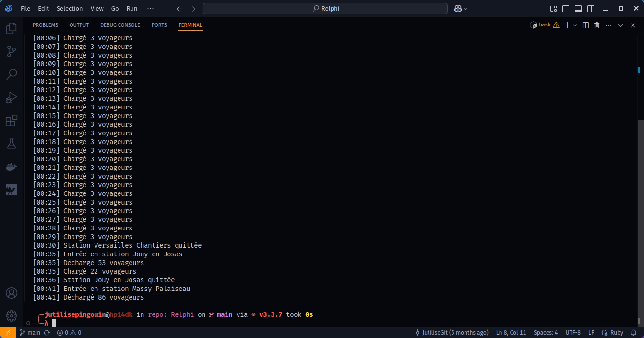Expand the Copilot dropdown in title bar
The width and height of the screenshot is (644, 338).
tap(465, 9)
